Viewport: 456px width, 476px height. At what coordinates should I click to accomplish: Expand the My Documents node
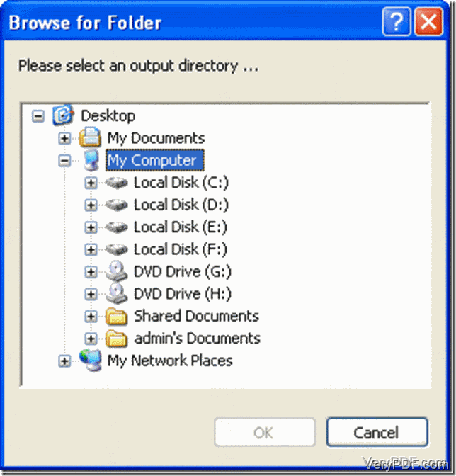64,138
